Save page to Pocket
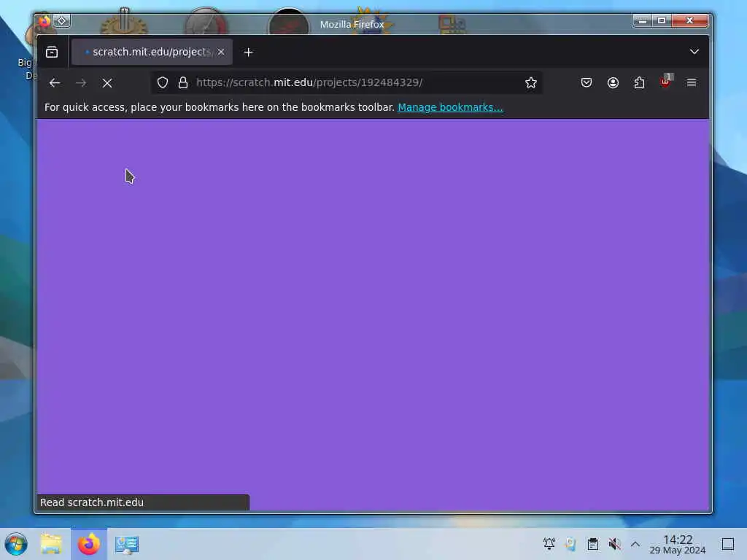This screenshot has width=747, height=560. pos(587,82)
